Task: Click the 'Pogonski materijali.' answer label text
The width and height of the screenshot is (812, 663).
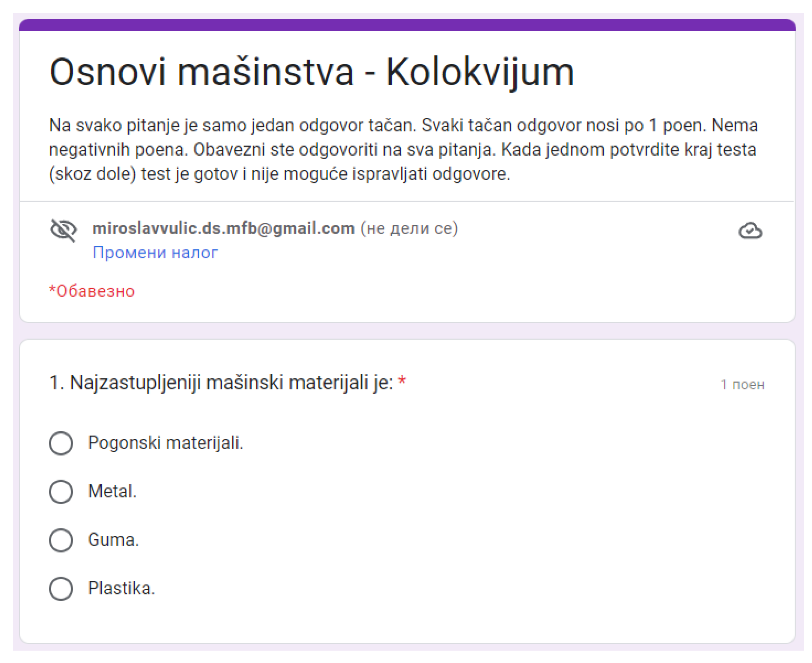Action: pos(165,443)
